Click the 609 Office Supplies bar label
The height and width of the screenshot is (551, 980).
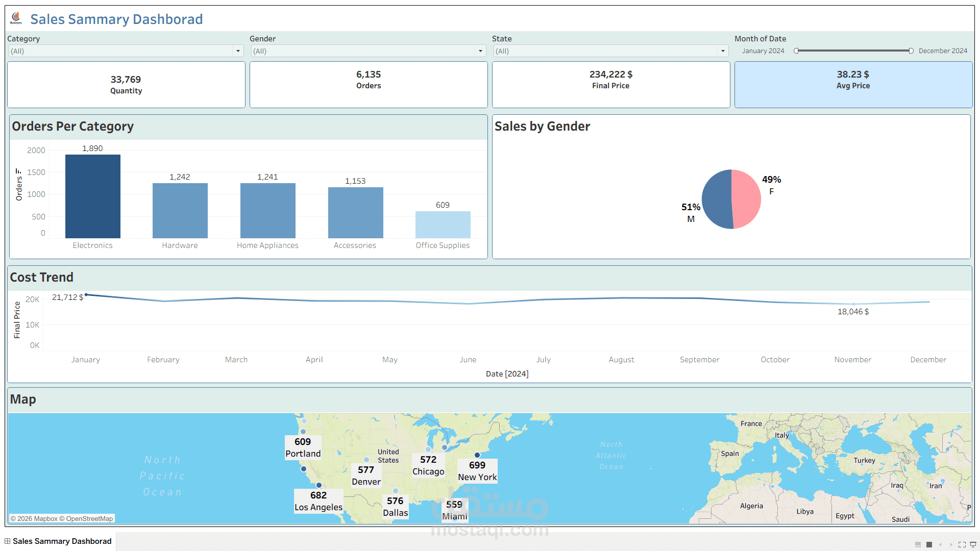coord(443,205)
